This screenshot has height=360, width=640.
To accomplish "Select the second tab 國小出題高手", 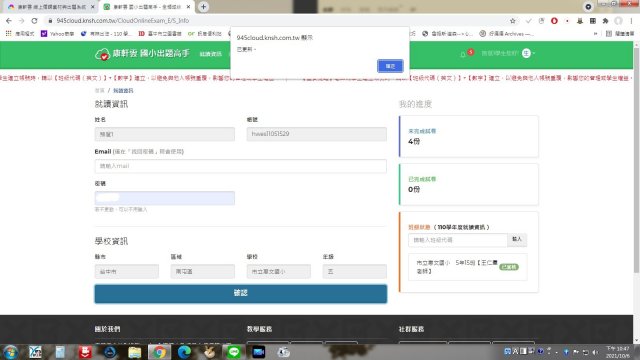I will (x=147, y=7).
